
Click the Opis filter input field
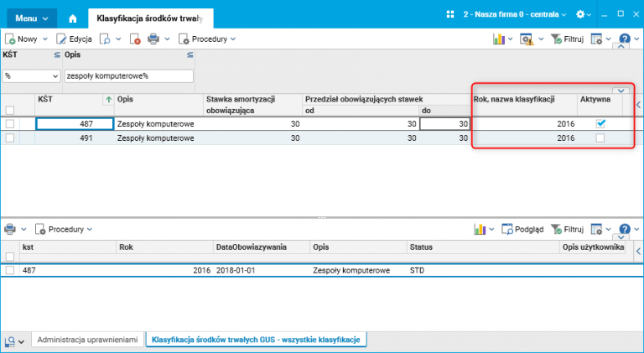pyautogui.click(x=129, y=76)
